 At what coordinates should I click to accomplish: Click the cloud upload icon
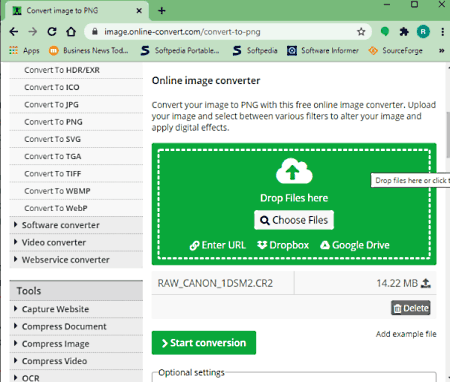point(294,171)
